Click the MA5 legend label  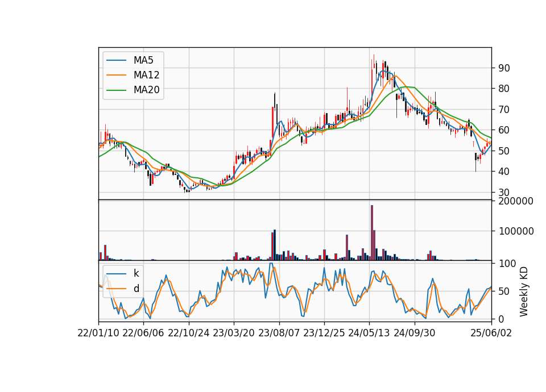(143, 60)
